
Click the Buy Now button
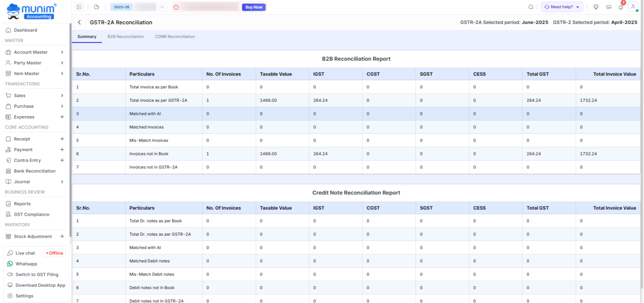click(x=253, y=7)
